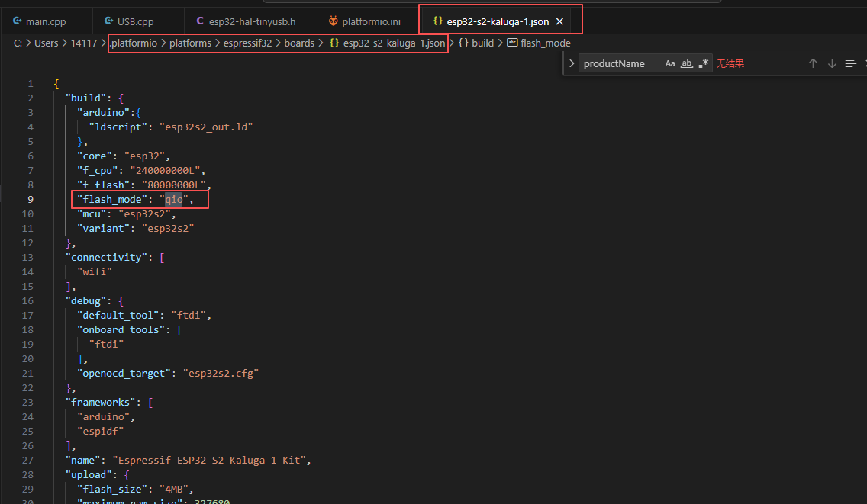Click the "esp32s2.cfg" value
Screen dimensions: 867x504
coord(221,374)
